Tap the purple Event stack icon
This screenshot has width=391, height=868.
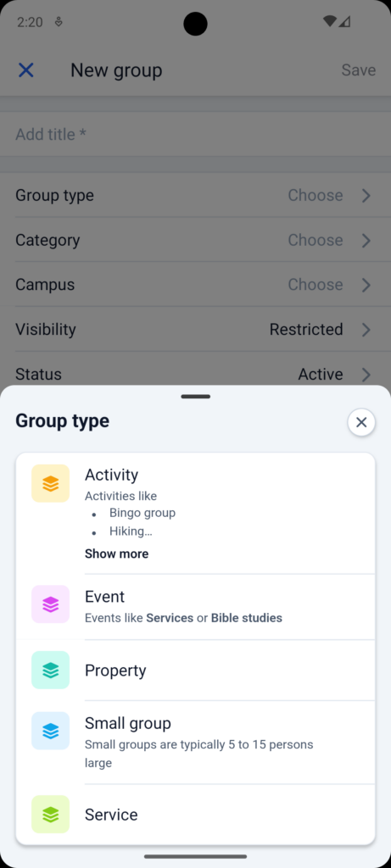(50, 604)
